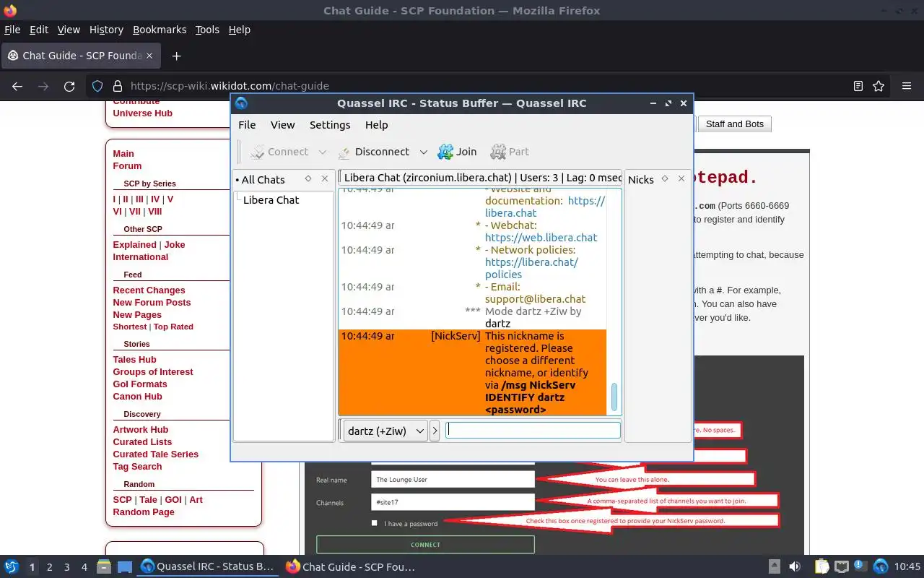Click the Firefox back arrow
The image size is (924, 578).
coord(17,86)
